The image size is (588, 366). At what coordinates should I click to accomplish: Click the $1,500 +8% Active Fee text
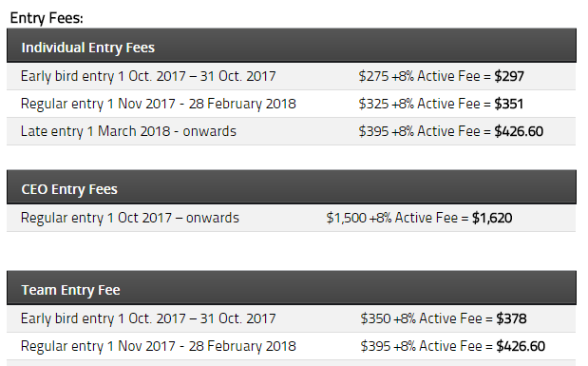[x=392, y=218]
